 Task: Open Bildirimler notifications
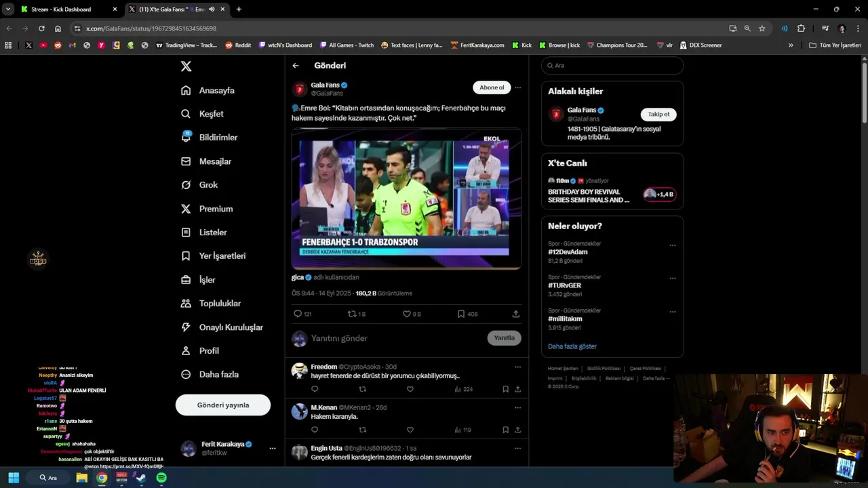209,137
